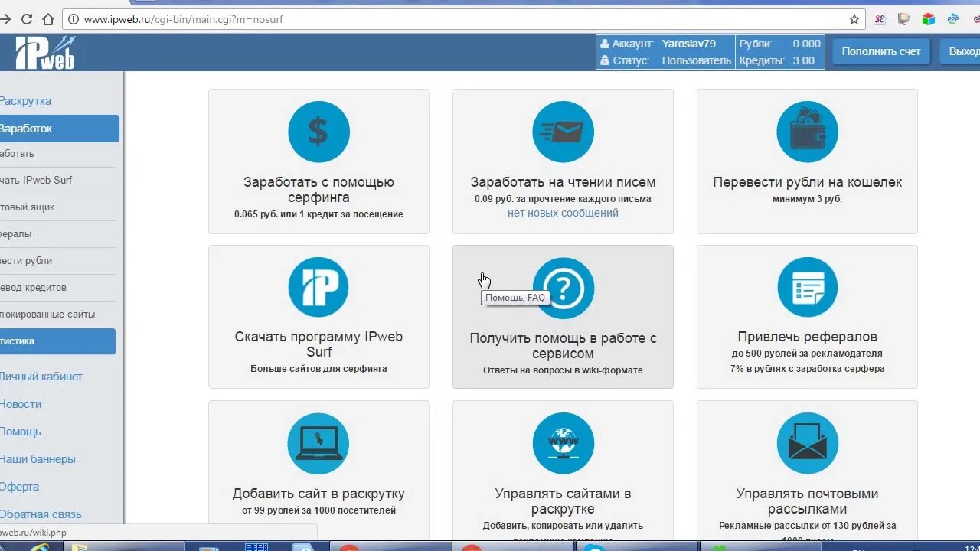This screenshot has width=980, height=551.
Task: Open credit transfer (евод кредитов) sidebar item
Action: point(33,287)
